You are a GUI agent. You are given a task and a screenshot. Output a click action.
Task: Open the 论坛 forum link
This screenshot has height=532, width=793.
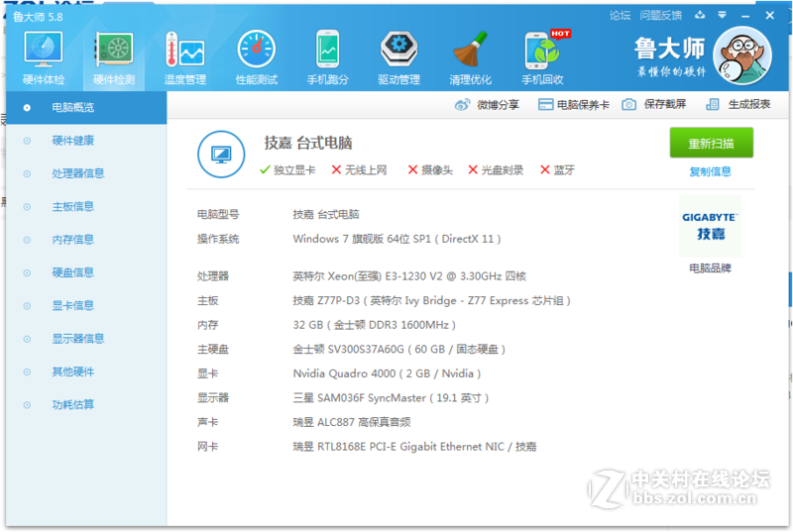pyautogui.click(x=620, y=16)
